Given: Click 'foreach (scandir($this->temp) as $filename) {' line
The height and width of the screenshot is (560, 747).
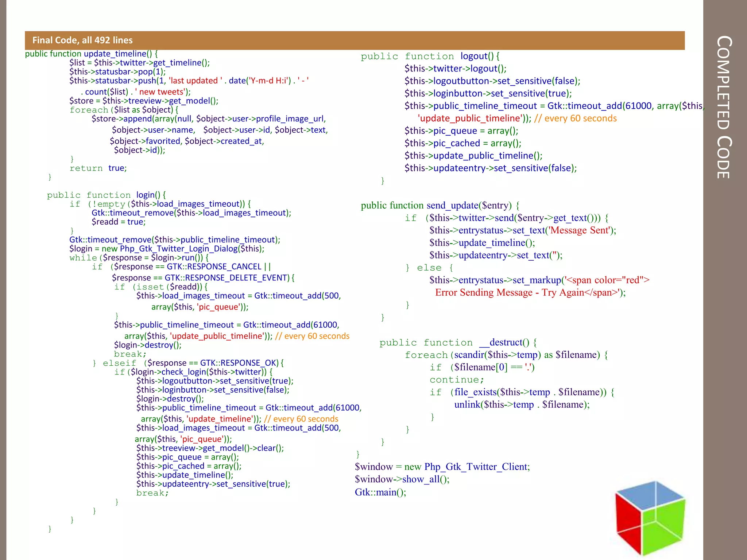Looking at the screenshot, I should [506, 355].
